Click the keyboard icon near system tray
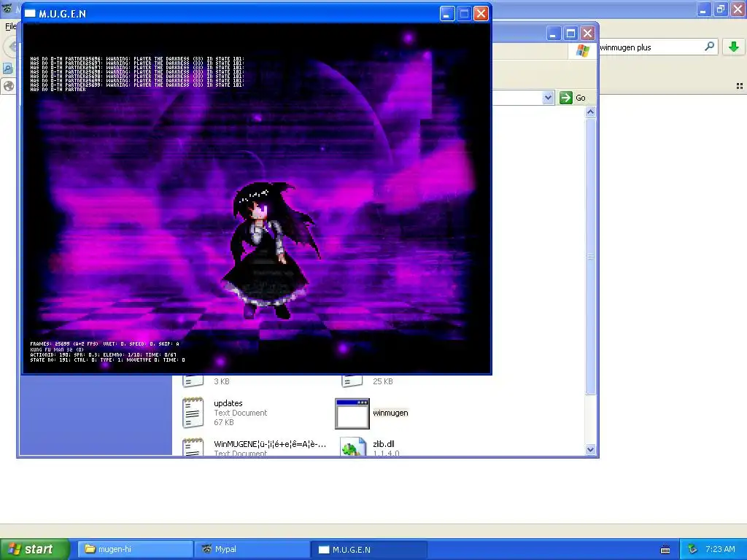Viewport: 747px width, 560px height. [x=665, y=550]
